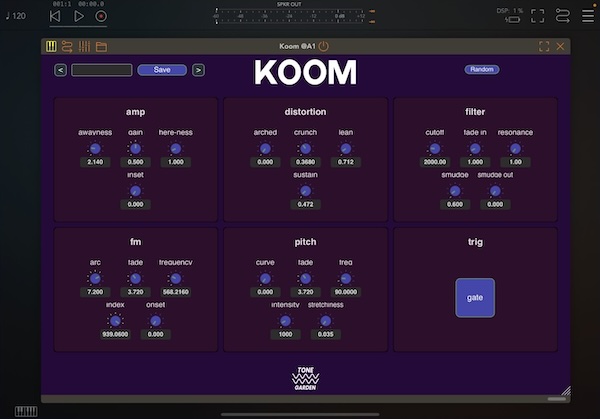Click the Tone Garden logo

pos(305,379)
